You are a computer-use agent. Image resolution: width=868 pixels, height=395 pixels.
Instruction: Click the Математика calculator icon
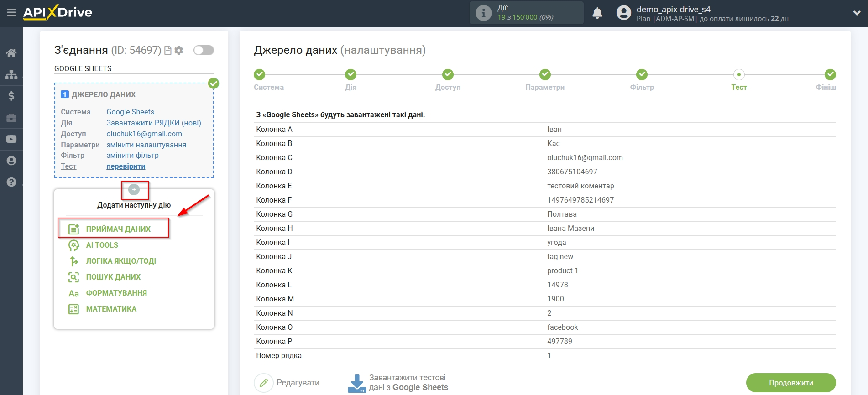pyautogui.click(x=73, y=309)
